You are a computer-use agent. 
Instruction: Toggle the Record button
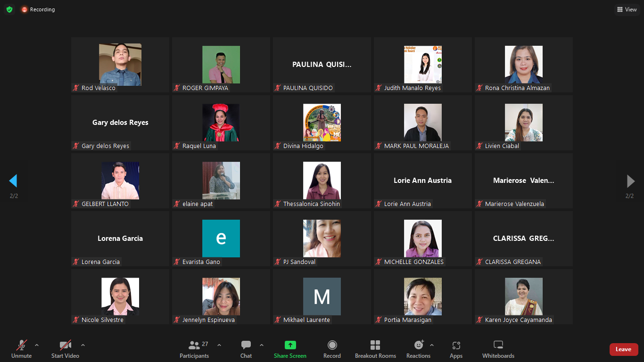[x=332, y=349]
